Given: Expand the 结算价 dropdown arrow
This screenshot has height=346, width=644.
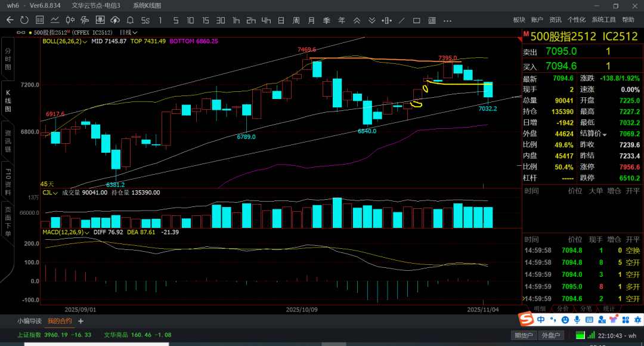Looking at the screenshot, I should 605,134.
